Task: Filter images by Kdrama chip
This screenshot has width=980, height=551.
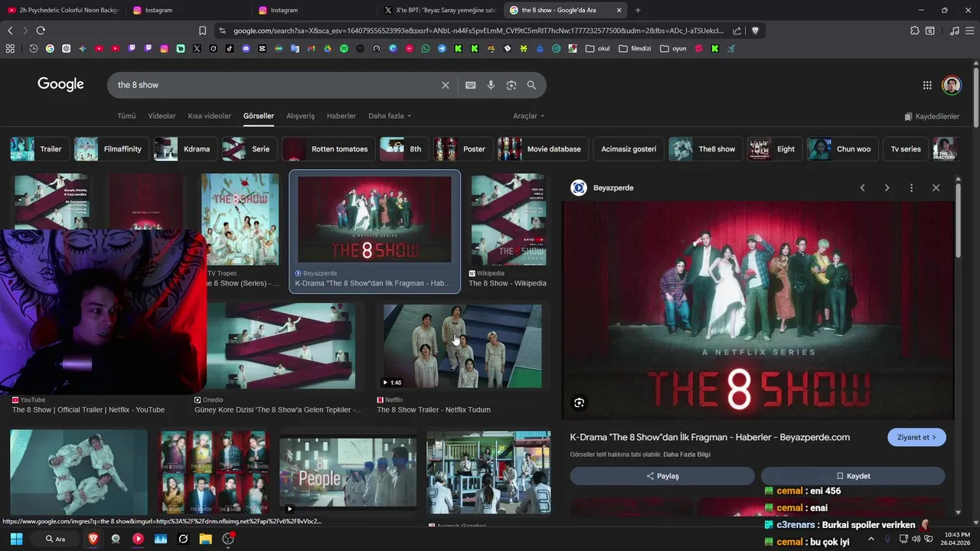Action: (185, 149)
